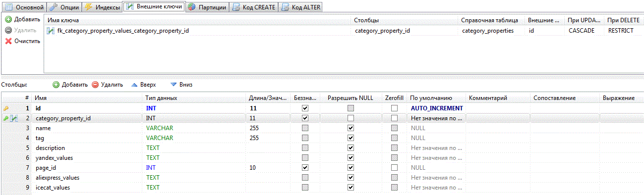This screenshot has height=195, width=644.
Task: Open default value of category_property_id
Action: coord(437,118)
